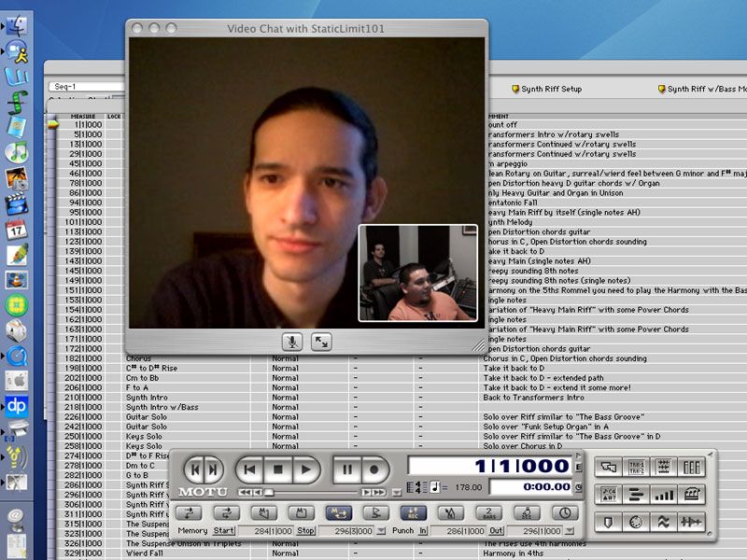Open the Waveform editor wave icon

point(663,523)
